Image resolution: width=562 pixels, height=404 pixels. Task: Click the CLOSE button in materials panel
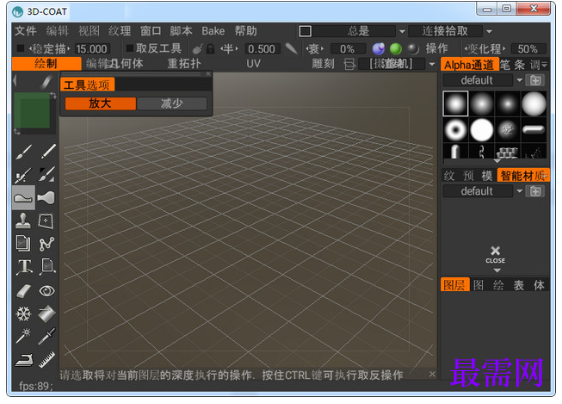495,255
